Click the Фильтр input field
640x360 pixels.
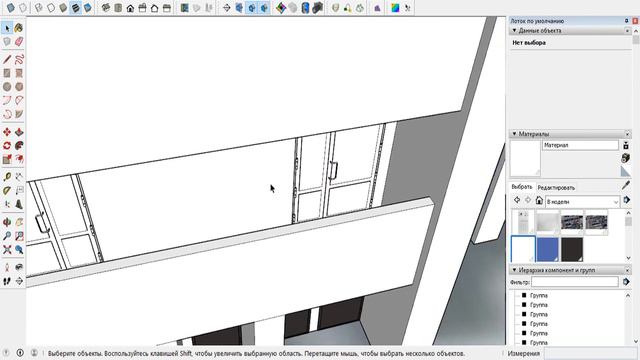click(575, 282)
